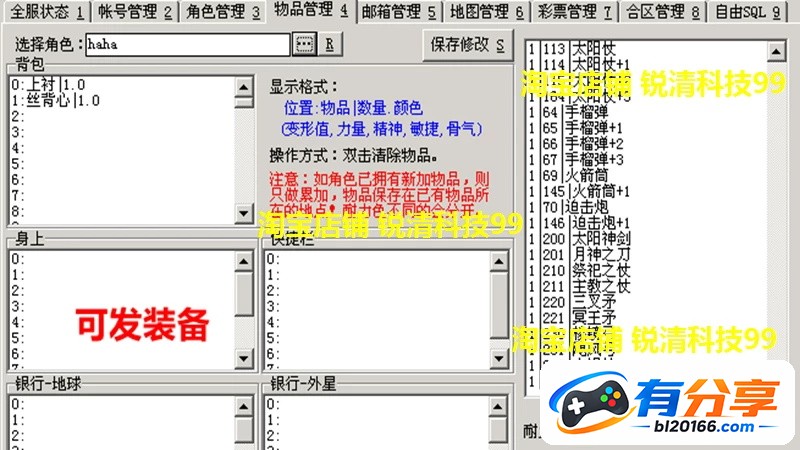Select item 67 手榴弹+3

click(646, 159)
